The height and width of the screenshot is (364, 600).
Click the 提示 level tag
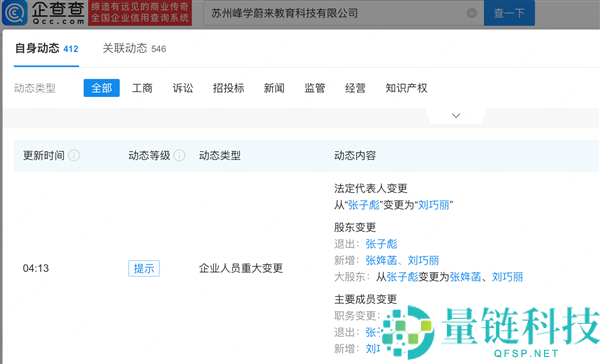click(x=144, y=268)
